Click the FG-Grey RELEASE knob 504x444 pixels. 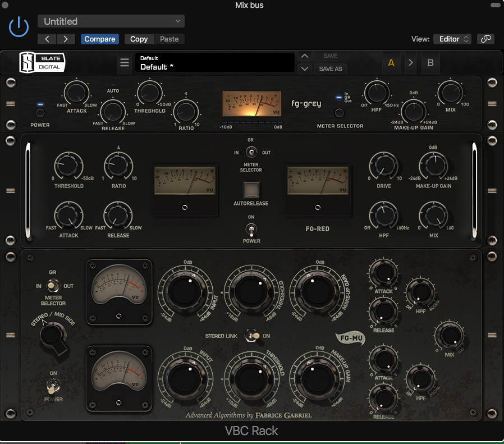[x=113, y=112]
